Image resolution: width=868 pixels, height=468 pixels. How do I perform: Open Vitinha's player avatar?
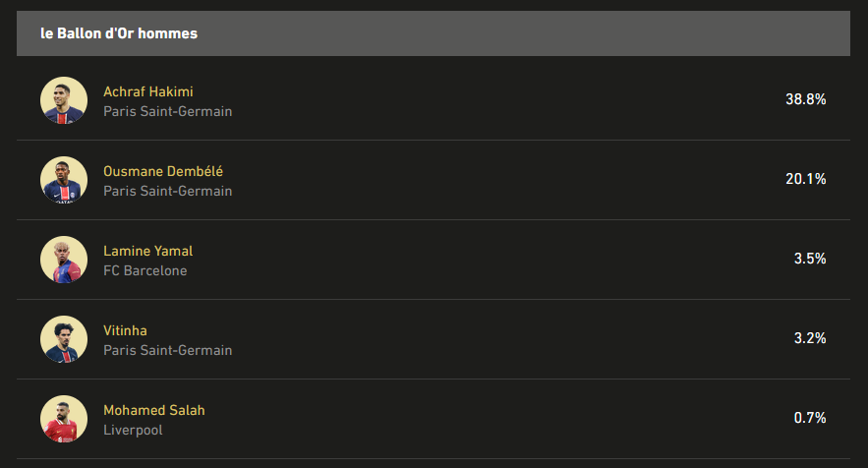[64, 339]
